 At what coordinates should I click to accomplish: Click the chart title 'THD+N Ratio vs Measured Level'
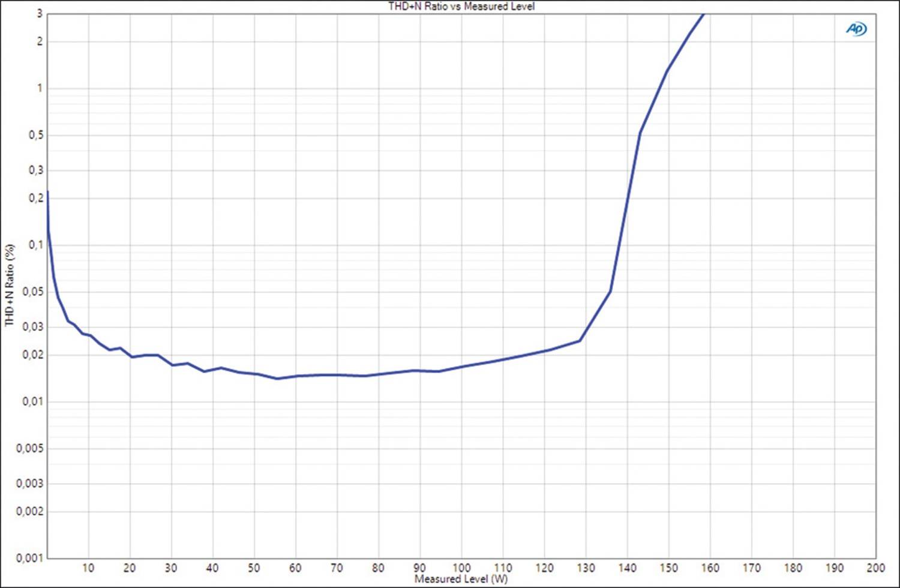point(461,6)
